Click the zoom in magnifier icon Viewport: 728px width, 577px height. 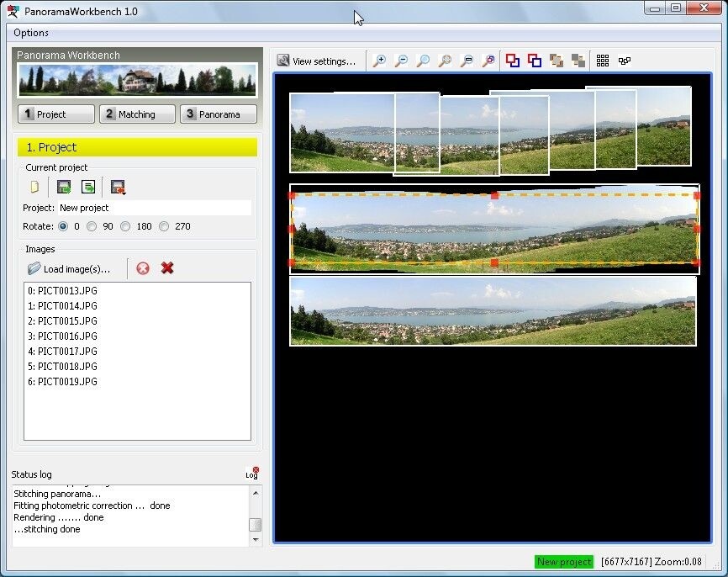tap(379, 61)
